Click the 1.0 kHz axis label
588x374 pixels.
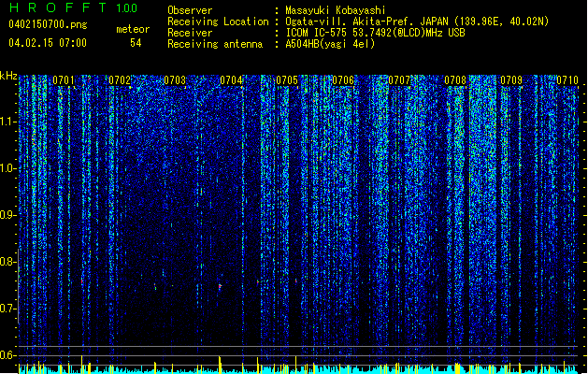pyautogui.click(x=8, y=168)
